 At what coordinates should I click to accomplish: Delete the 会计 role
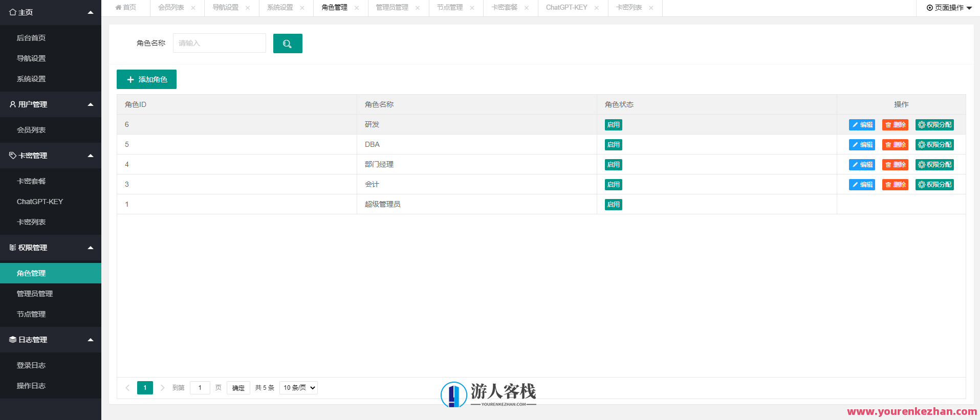pos(895,185)
